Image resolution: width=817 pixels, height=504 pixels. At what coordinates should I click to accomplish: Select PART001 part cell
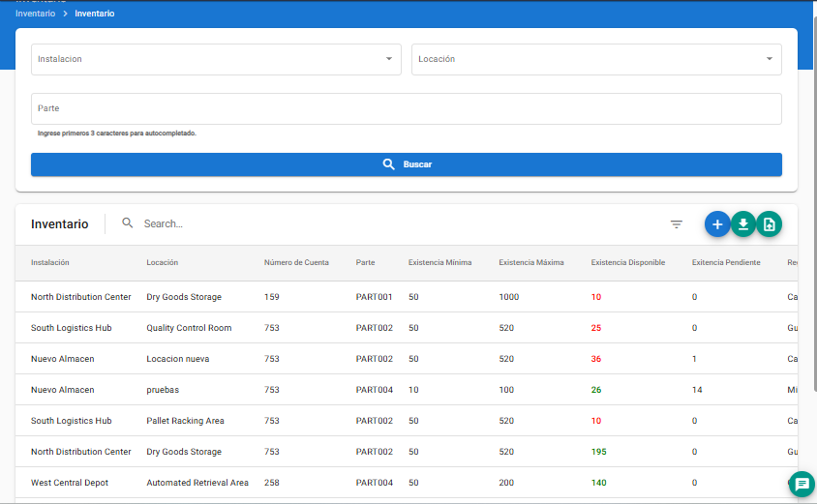(x=374, y=297)
